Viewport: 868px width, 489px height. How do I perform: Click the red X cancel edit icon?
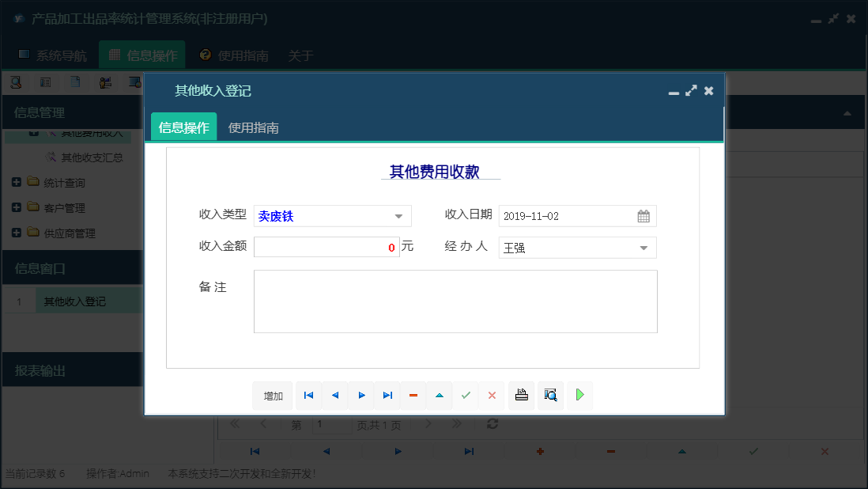point(492,395)
